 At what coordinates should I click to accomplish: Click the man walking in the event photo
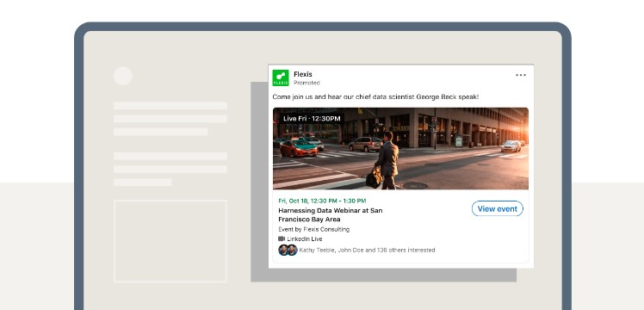coord(386,160)
